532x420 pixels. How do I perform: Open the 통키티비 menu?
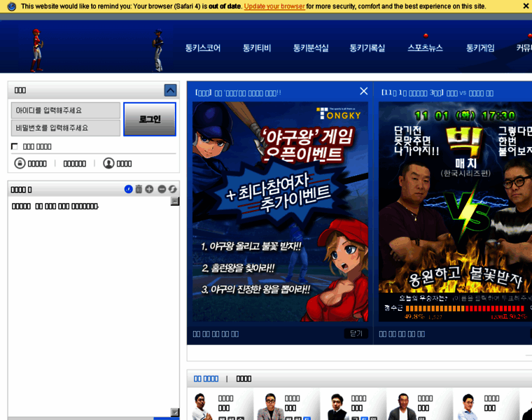257,48
